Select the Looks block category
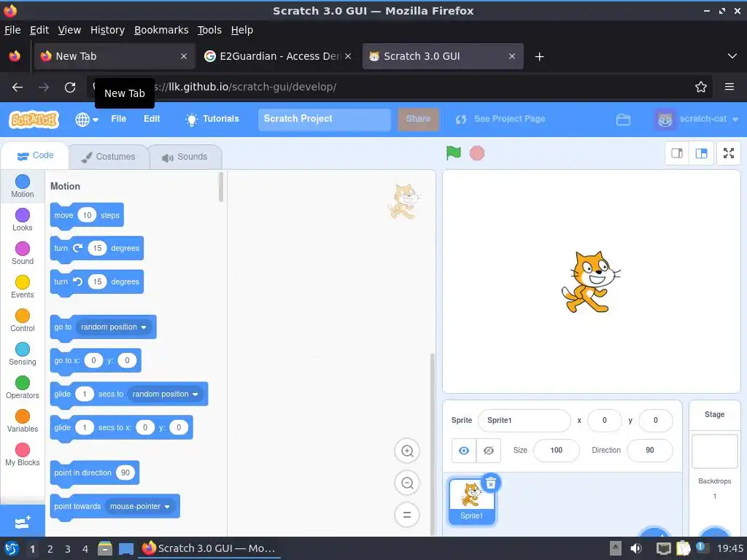The image size is (747, 560). 23,219
